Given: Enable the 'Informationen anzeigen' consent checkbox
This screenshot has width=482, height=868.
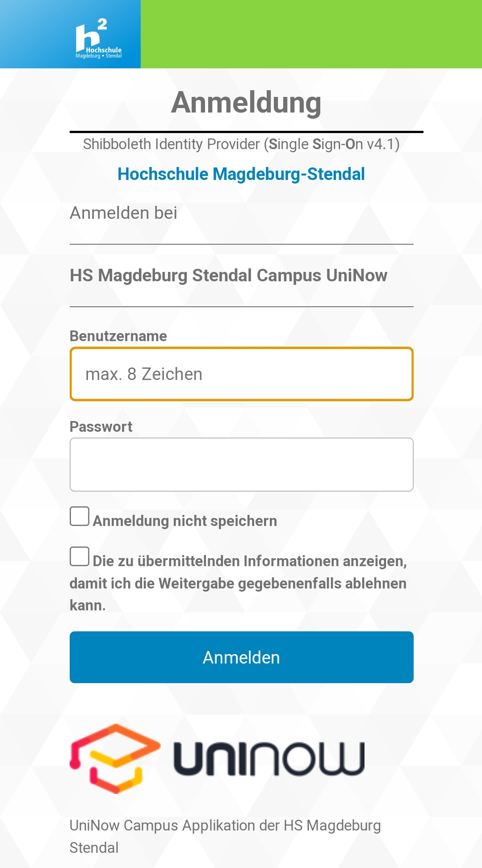Looking at the screenshot, I should pyautogui.click(x=80, y=557).
